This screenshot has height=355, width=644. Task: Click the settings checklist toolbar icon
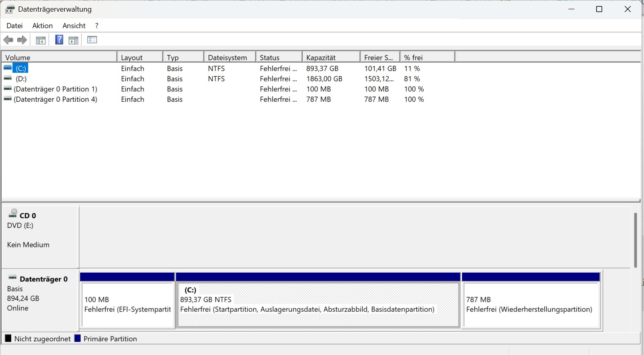point(92,40)
